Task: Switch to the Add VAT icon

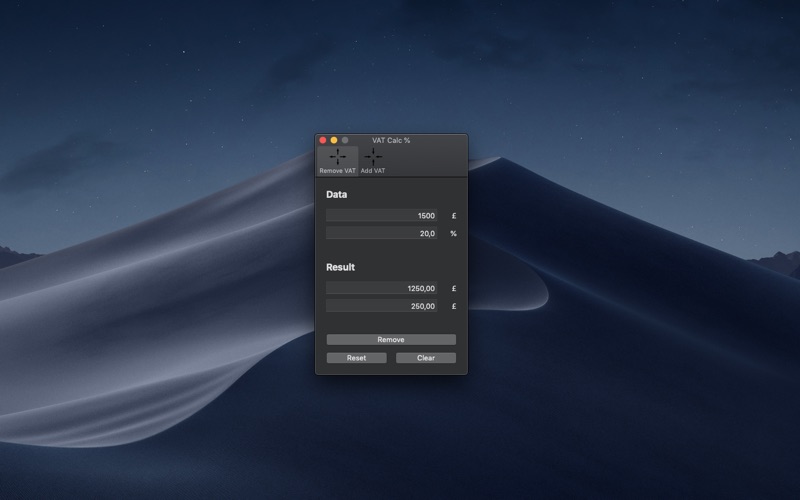Action: [373, 161]
